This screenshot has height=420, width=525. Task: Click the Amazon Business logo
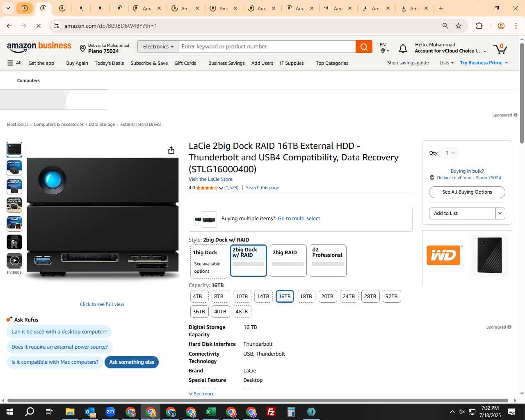click(x=39, y=47)
